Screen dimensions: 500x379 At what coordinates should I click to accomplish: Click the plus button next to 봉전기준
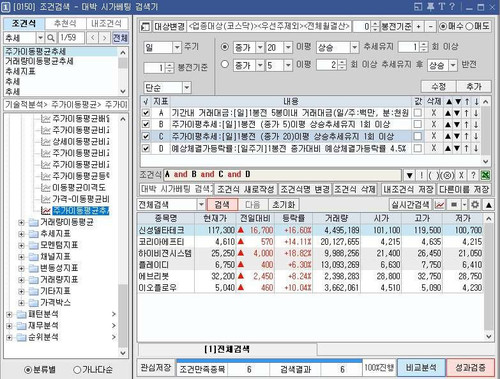coord(418,27)
